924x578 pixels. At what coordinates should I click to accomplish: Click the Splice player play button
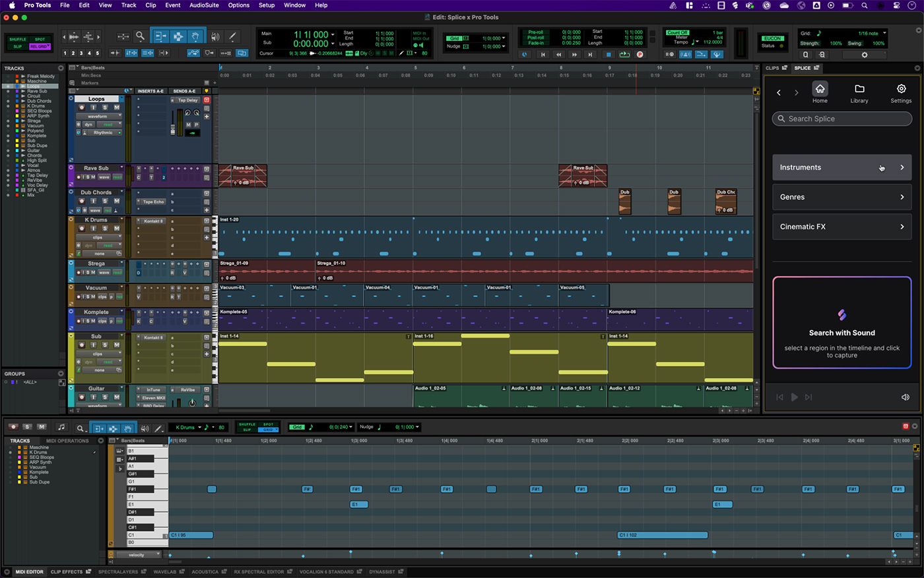(794, 397)
